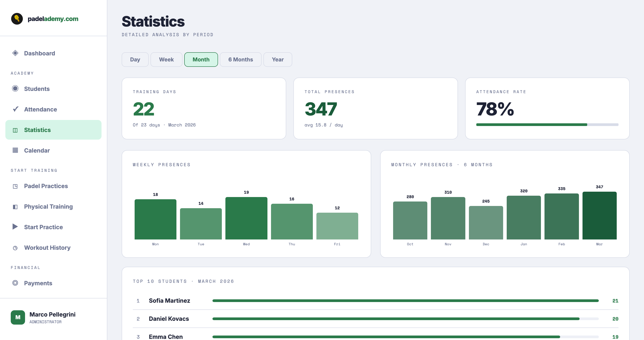The height and width of the screenshot is (340, 644).
Task: Select the Year period tab
Action: click(278, 59)
